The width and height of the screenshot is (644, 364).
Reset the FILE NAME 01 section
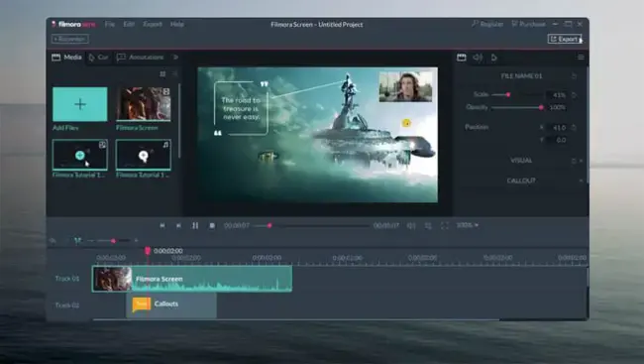click(575, 76)
